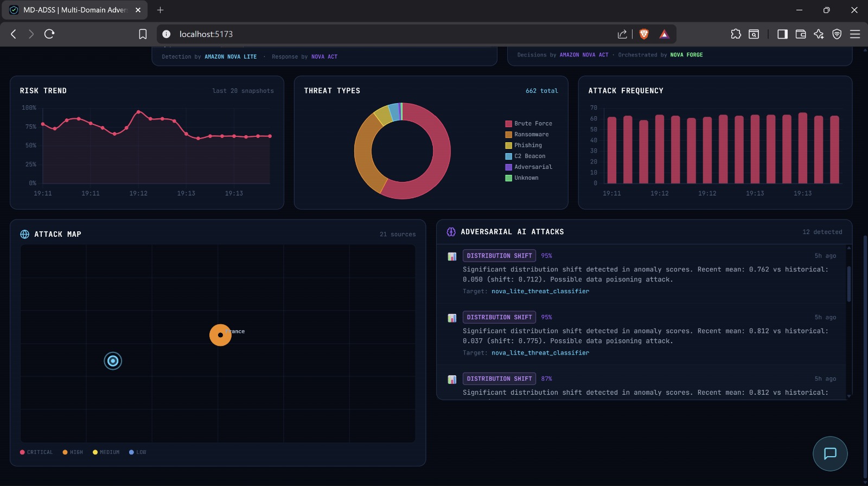Select the MD-ADSS browser tab
This screenshot has width=868, height=486.
(x=74, y=10)
